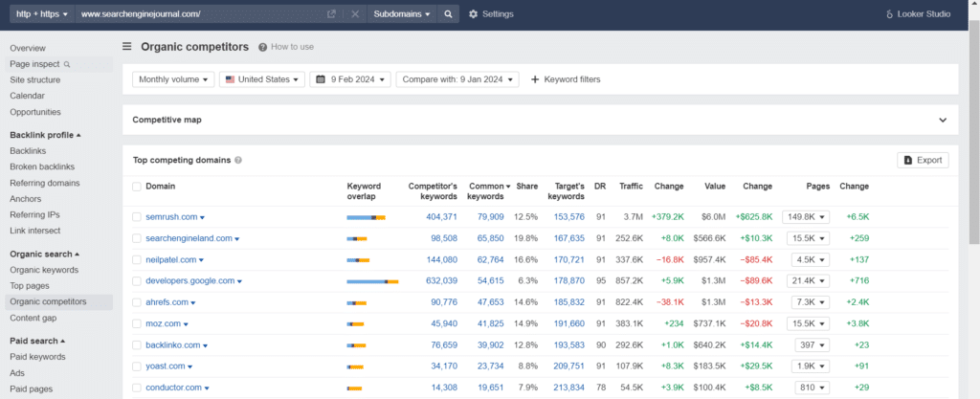
Task: Check the neilpatel.com row checkbox
Action: click(x=137, y=259)
